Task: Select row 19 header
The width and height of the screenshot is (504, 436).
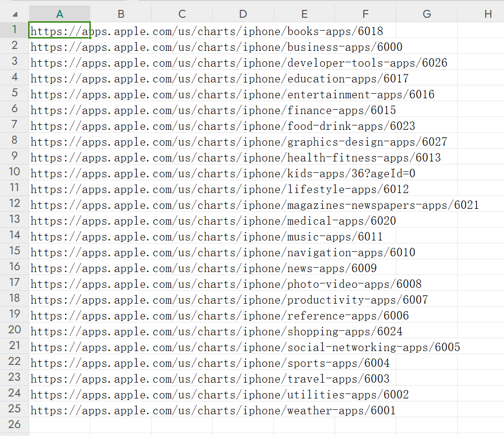Action: pyautogui.click(x=14, y=314)
